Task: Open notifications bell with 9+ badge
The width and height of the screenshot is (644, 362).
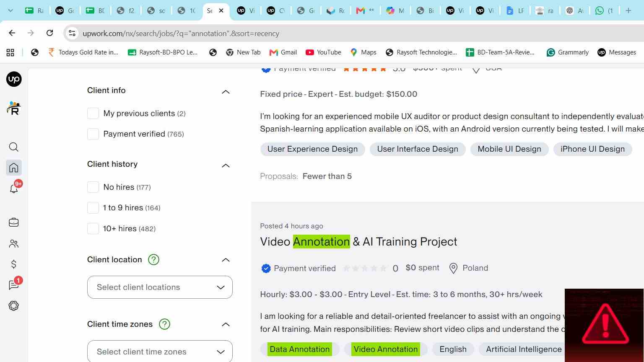Action: (x=14, y=189)
